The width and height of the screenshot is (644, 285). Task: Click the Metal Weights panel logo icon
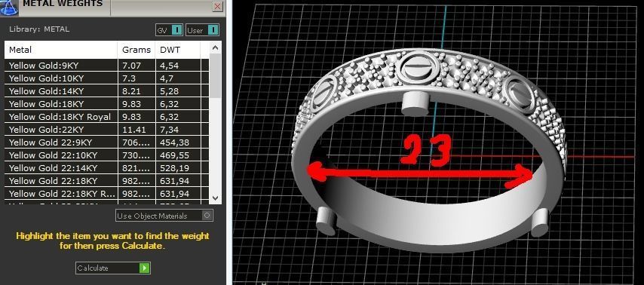point(8,7)
